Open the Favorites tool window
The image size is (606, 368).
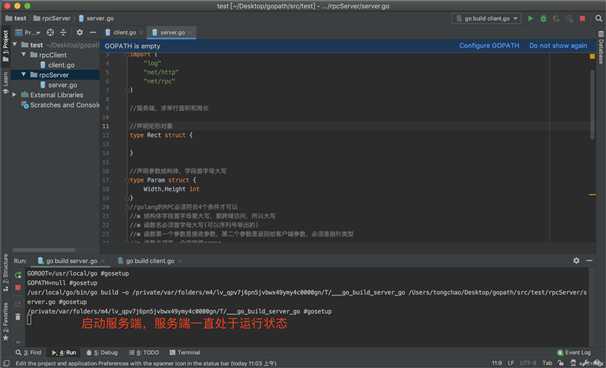(x=5, y=321)
